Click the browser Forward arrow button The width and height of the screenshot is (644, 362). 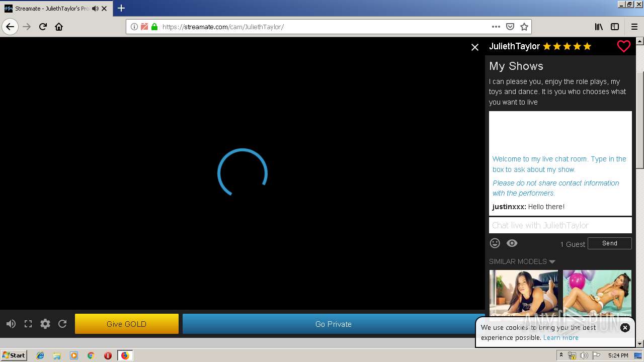(27, 27)
